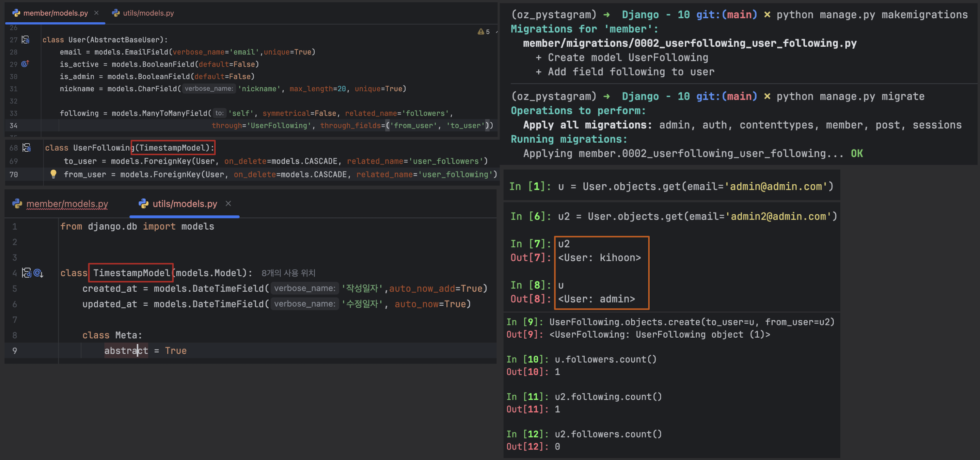Screen dimensions: 980x460
Task: Click the override marker icon on line 29
Action: point(25,64)
